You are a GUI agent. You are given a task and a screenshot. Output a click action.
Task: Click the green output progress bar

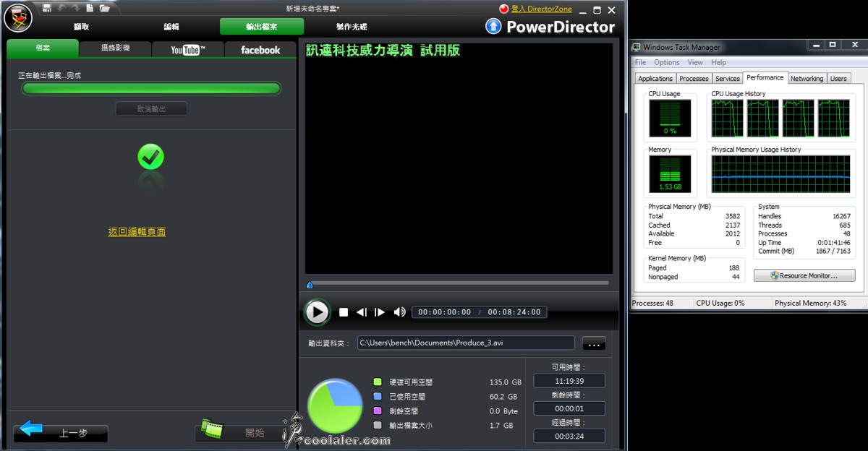point(151,88)
